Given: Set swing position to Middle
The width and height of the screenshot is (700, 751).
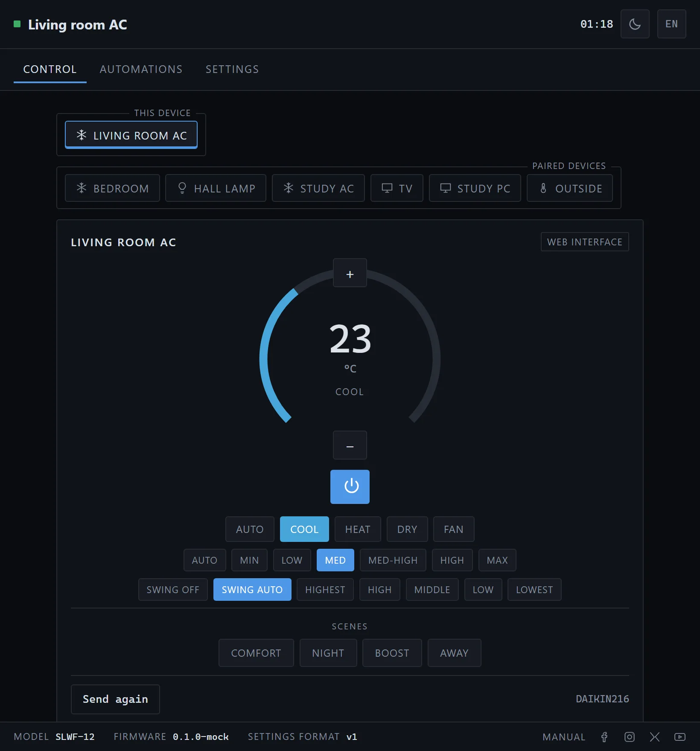Looking at the screenshot, I should [432, 589].
